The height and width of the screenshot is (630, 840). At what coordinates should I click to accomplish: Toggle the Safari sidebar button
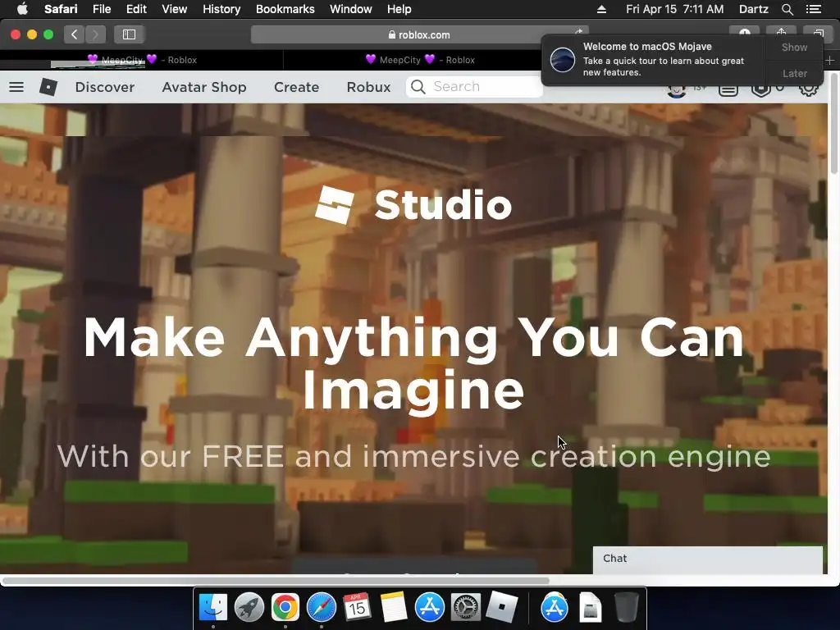(x=129, y=34)
